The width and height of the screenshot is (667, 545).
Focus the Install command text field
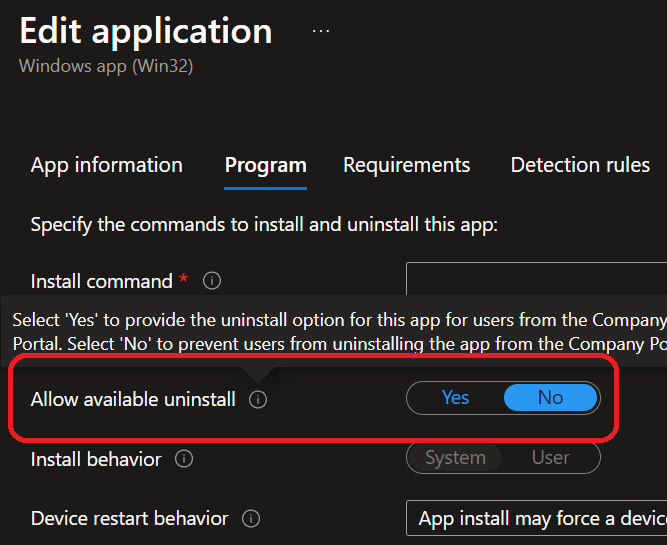click(x=536, y=281)
